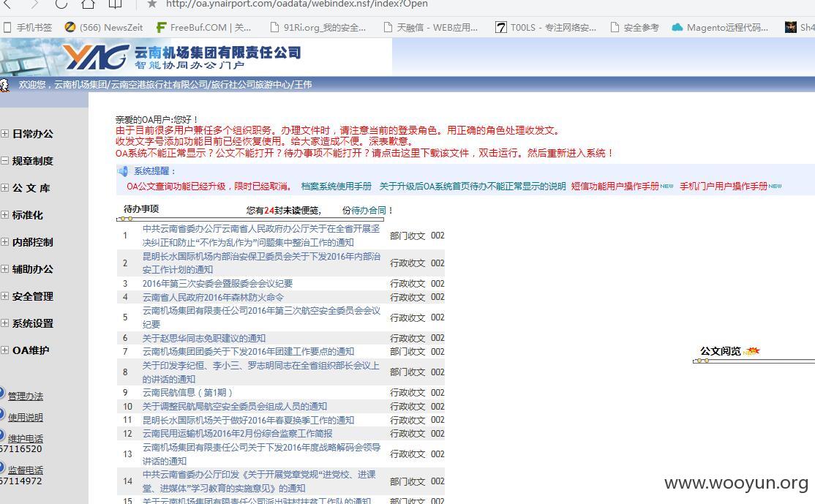This screenshot has height=504, width=815.
Task: Click the YAG company logo
Action: 96,56
